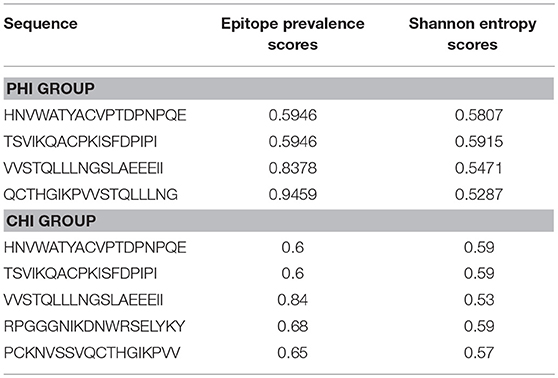558x378 pixels.
Task: Select the CHI GROUP section row
Action: point(279,221)
